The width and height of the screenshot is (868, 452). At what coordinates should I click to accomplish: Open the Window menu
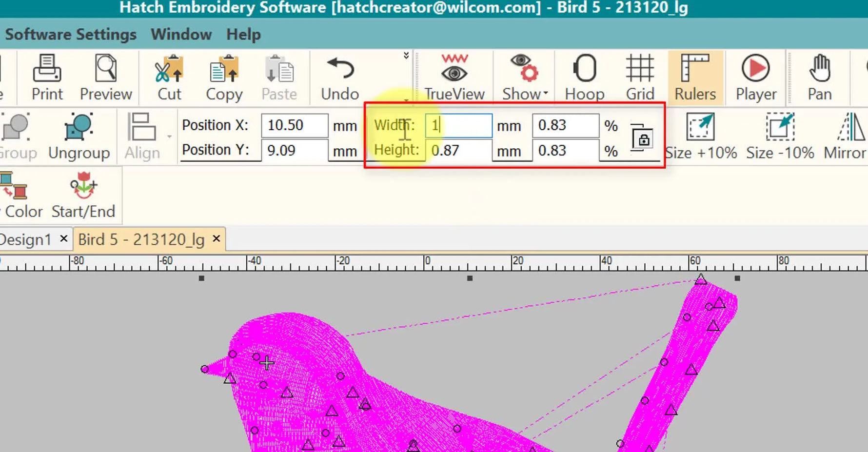point(181,35)
